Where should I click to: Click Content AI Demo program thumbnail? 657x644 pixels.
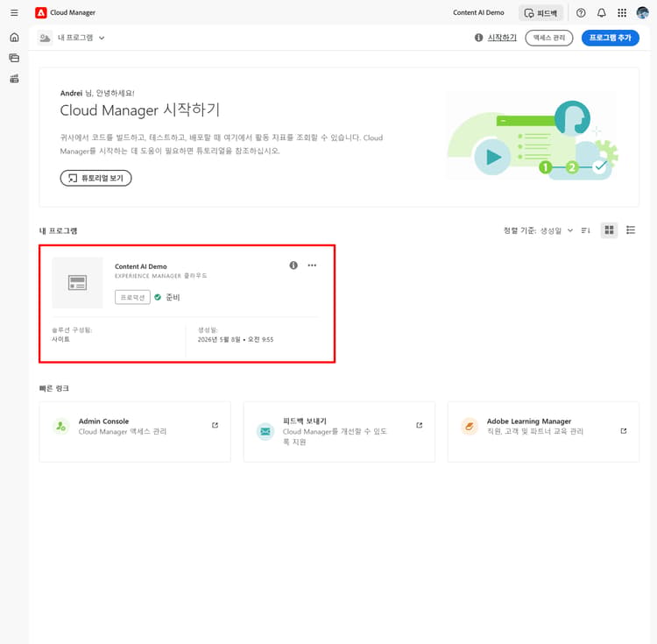coord(77,283)
